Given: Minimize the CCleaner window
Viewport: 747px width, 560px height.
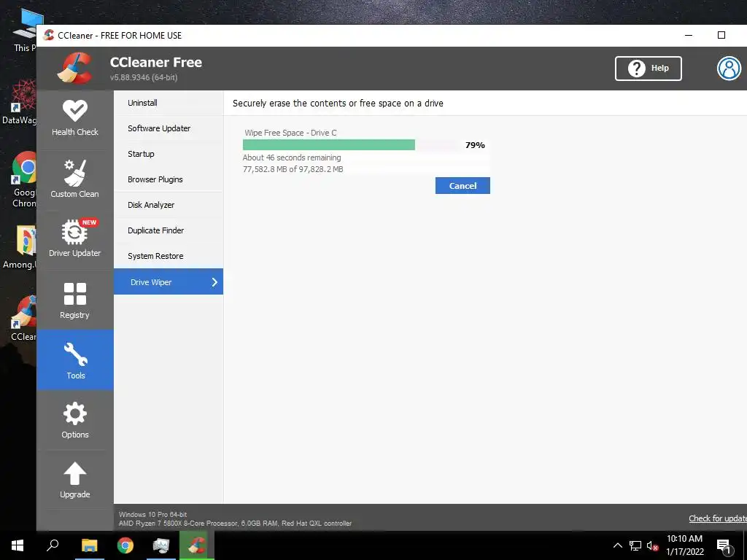Looking at the screenshot, I should tap(689, 35).
